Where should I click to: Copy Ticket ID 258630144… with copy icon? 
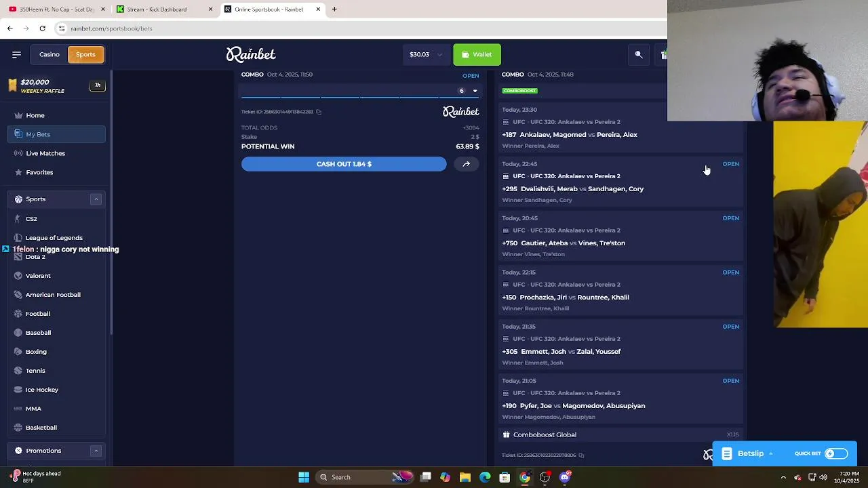pyautogui.click(x=319, y=112)
